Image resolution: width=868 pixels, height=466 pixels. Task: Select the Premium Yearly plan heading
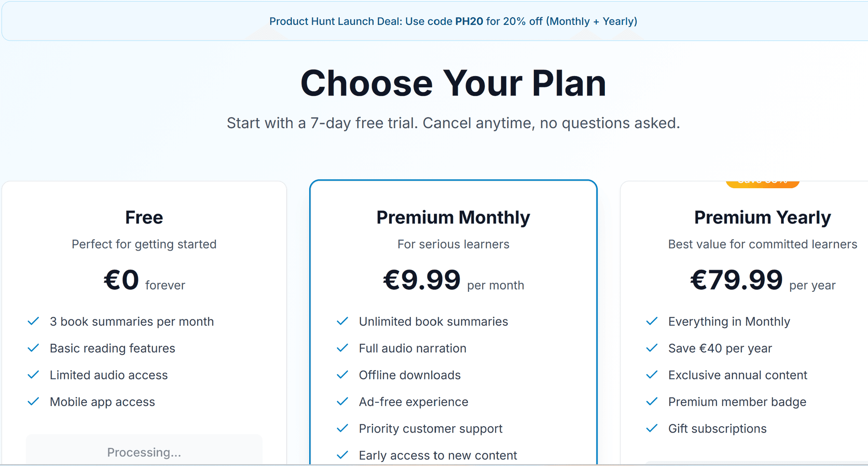coord(762,218)
